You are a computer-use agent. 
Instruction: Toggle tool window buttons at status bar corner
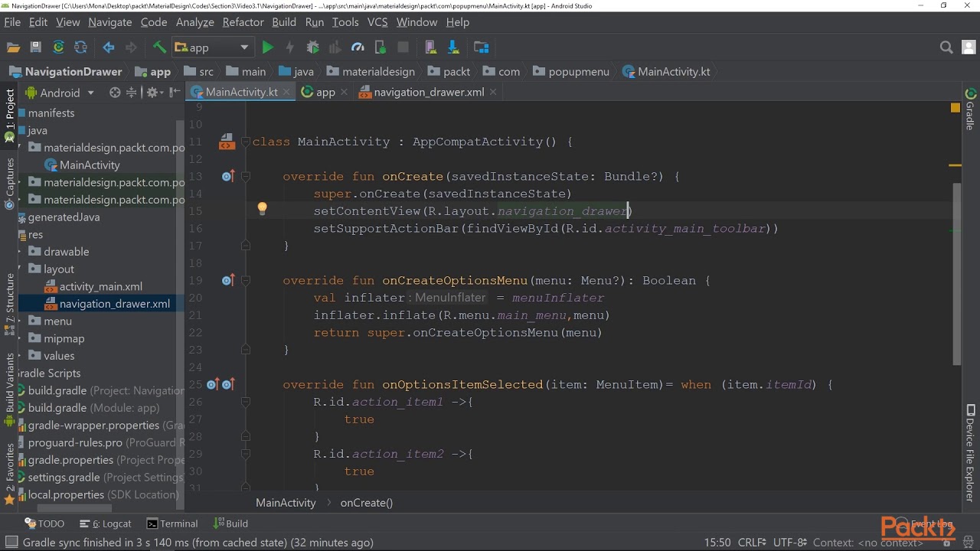point(11,543)
